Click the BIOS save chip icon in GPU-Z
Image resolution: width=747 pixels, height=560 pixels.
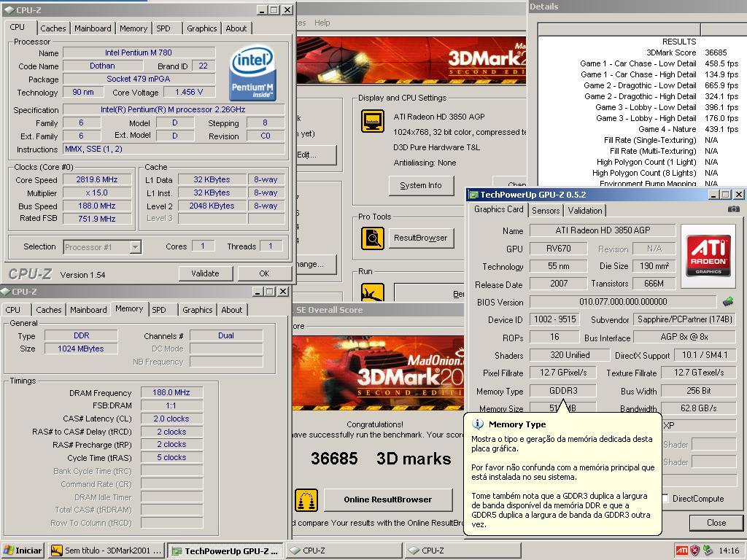click(x=728, y=301)
